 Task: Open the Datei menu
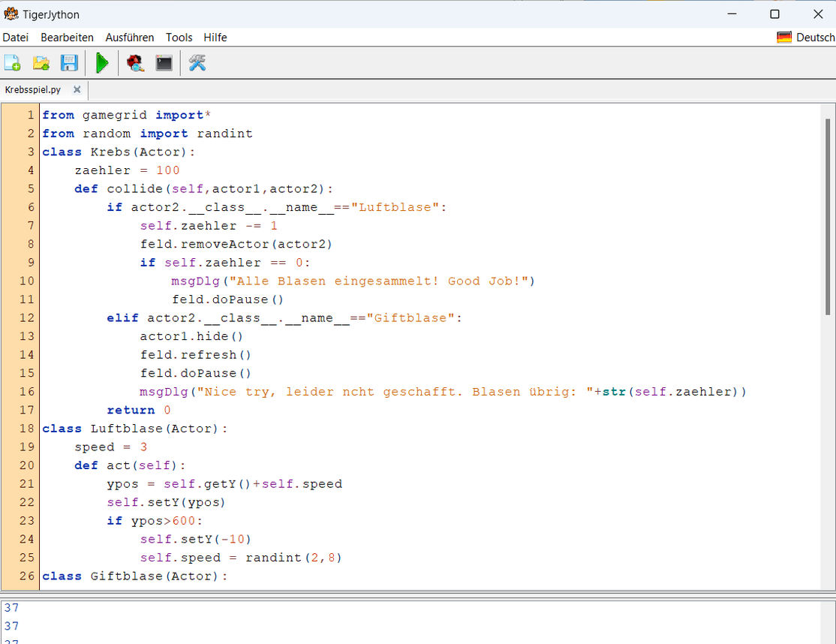(16, 37)
